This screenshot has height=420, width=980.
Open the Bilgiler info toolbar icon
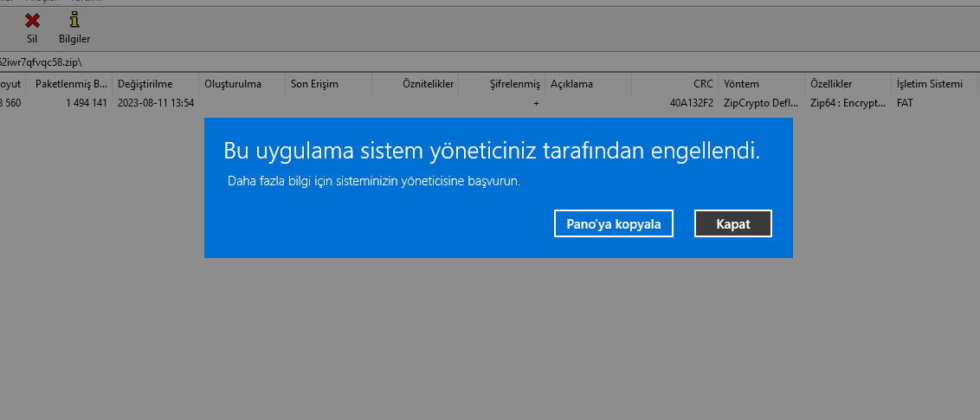74,22
